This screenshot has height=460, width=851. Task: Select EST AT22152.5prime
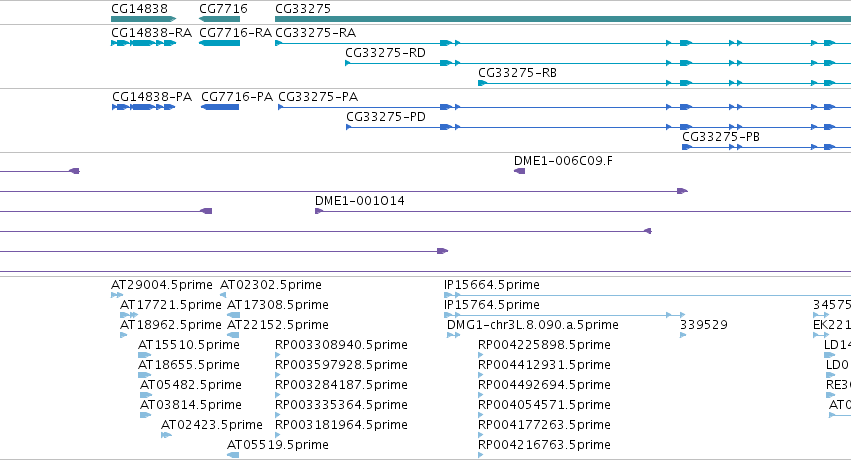point(278,325)
